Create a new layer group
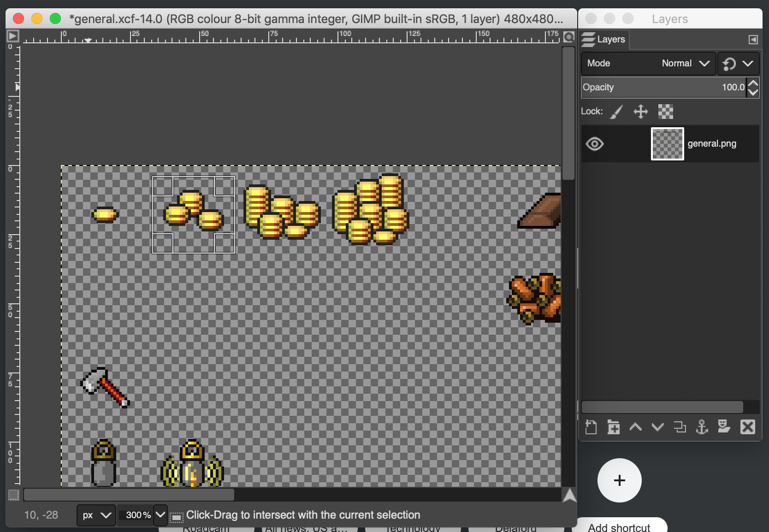 pos(614,427)
